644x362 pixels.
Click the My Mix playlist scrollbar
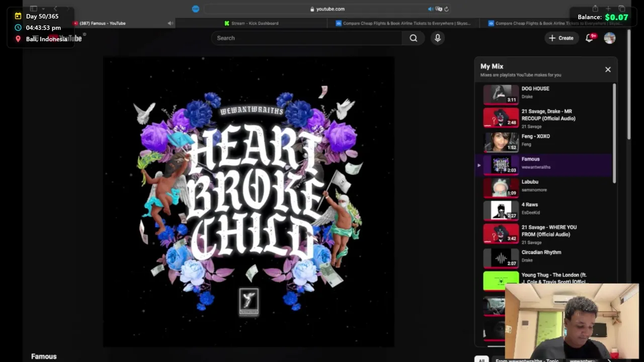[x=614, y=133]
